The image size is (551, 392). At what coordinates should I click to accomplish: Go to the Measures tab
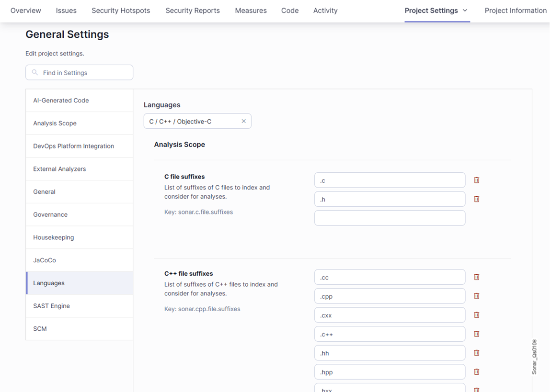[251, 11]
